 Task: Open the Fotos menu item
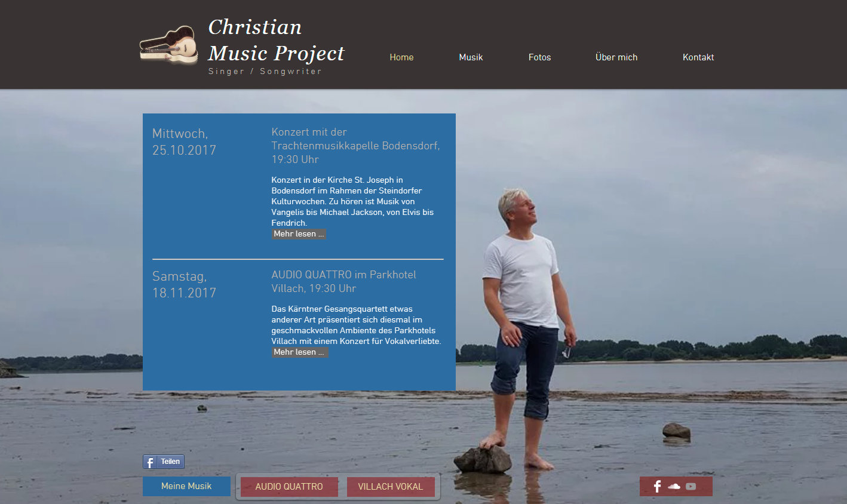pyautogui.click(x=539, y=57)
